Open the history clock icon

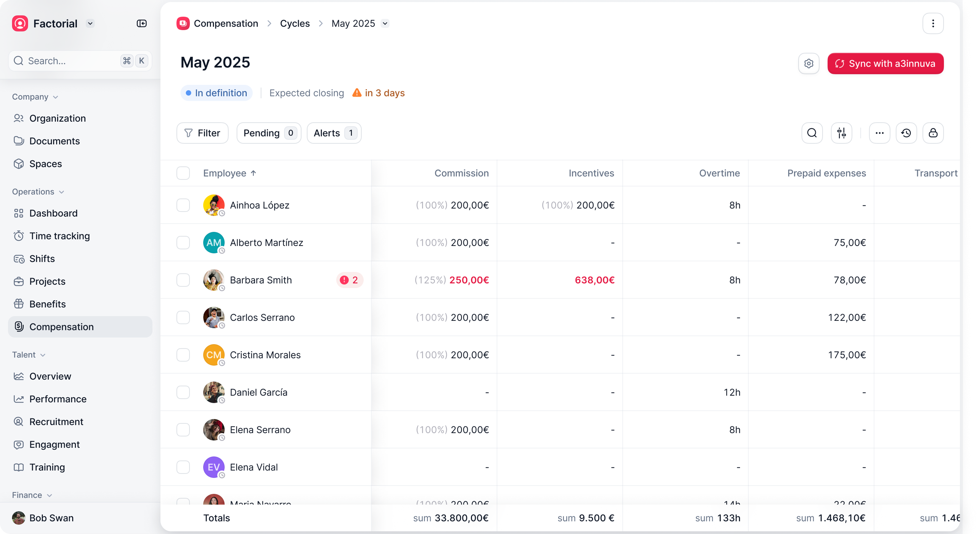[x=906, y=133]
